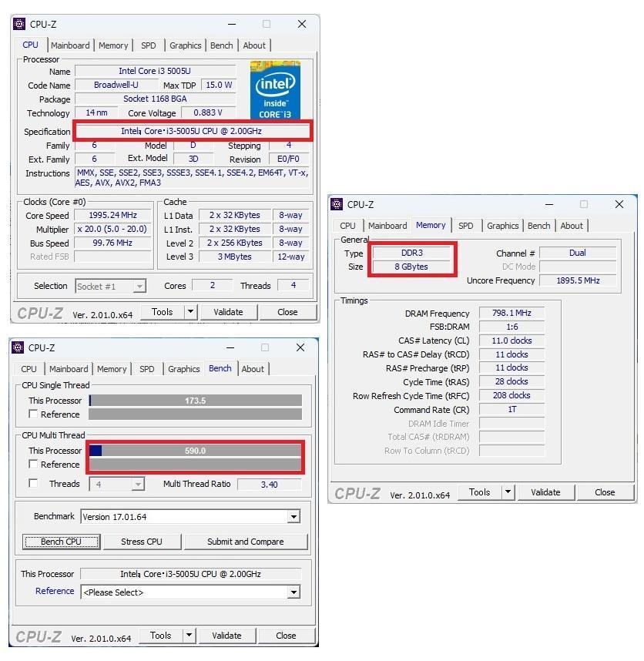
Task: Click Submit and Compare button
Action: click(245, 542)
